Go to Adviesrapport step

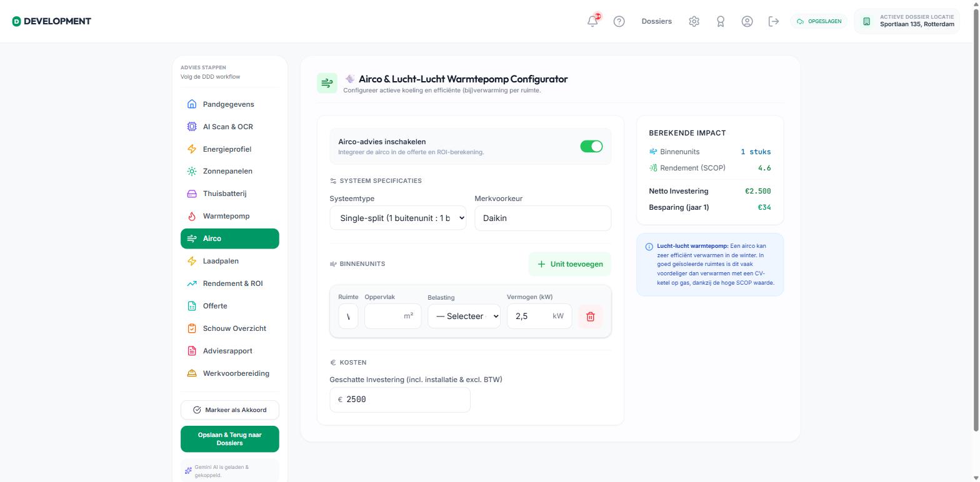(x=230, y=351)
